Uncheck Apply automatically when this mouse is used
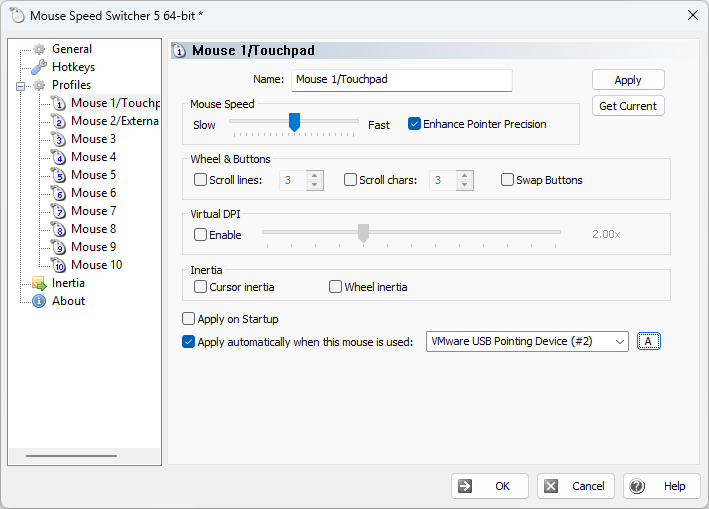 pos(189,342)
